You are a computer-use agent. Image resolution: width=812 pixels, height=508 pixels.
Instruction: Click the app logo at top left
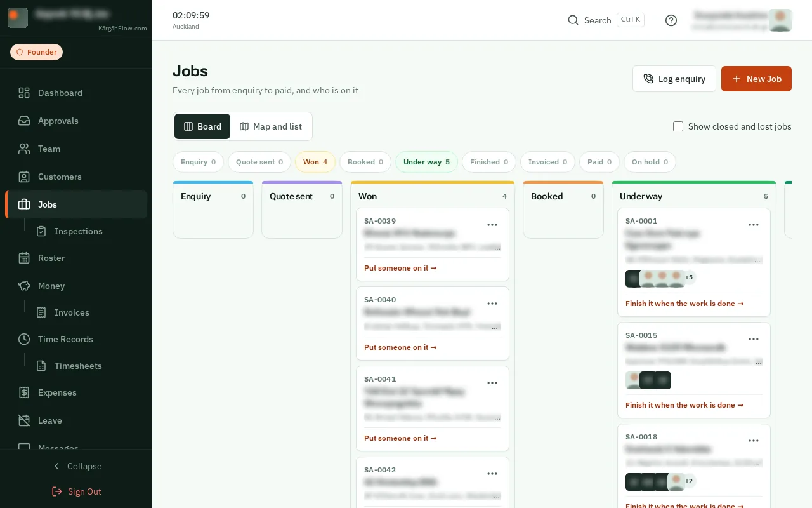click(18, 18)
